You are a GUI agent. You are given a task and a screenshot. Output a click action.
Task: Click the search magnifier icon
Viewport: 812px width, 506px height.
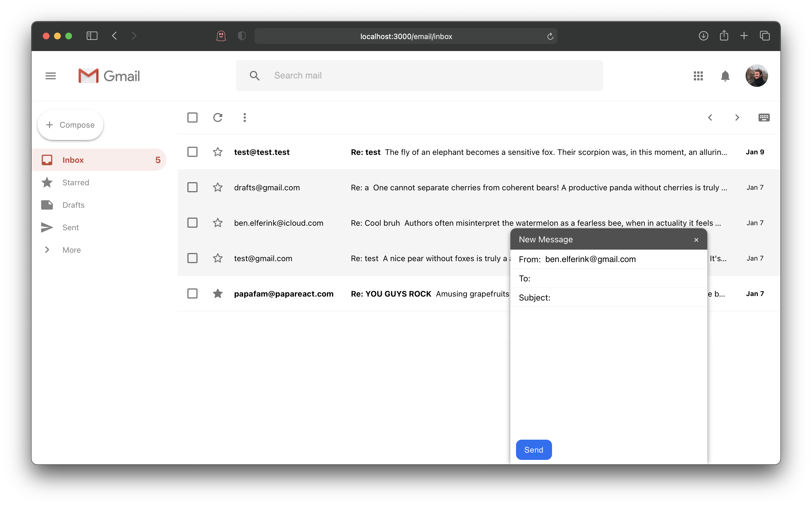pyautogui.click(x=254, y=76)
